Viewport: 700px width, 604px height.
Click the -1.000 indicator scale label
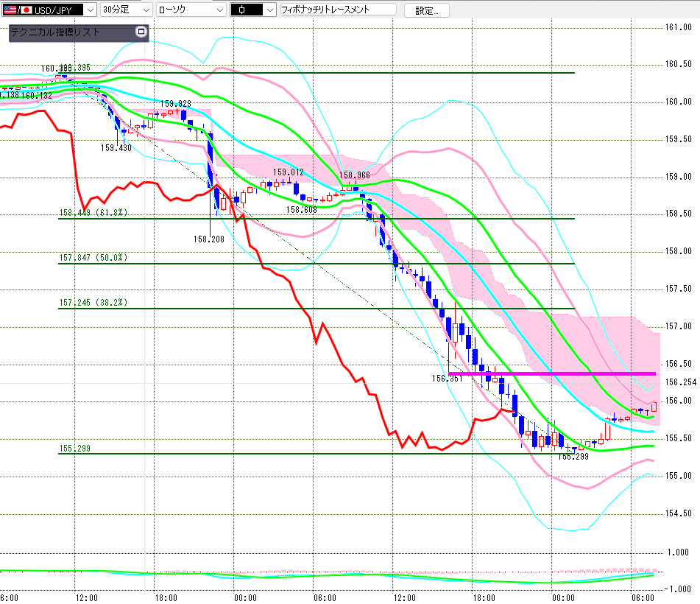tap(678, 589)
